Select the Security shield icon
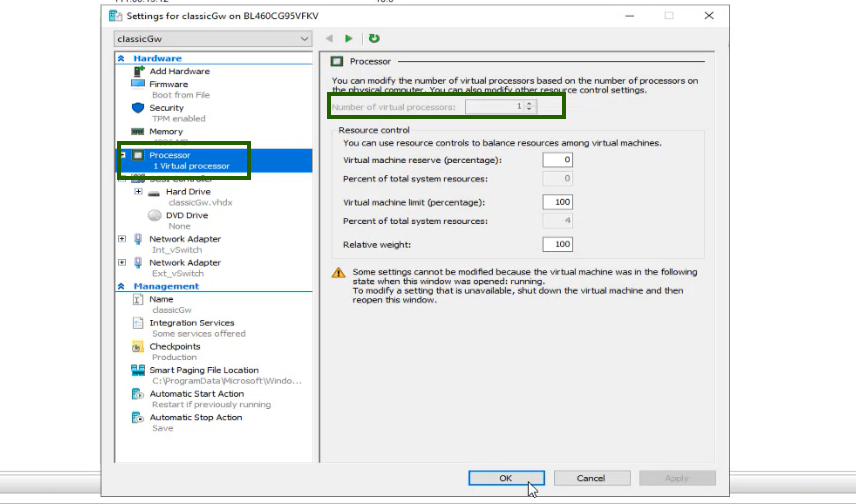This screenshot has height=504, width=856. (138, 108)
